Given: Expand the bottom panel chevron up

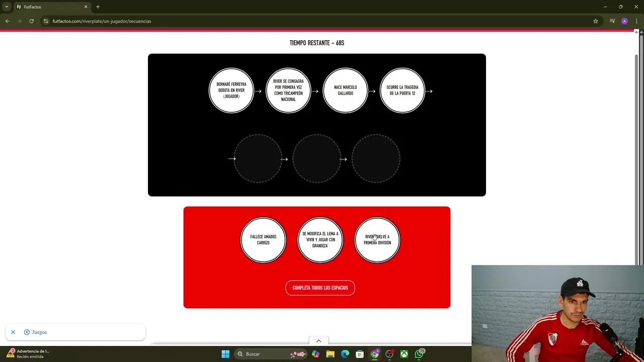Looking at the screenshot, I should tap(318, 341).
